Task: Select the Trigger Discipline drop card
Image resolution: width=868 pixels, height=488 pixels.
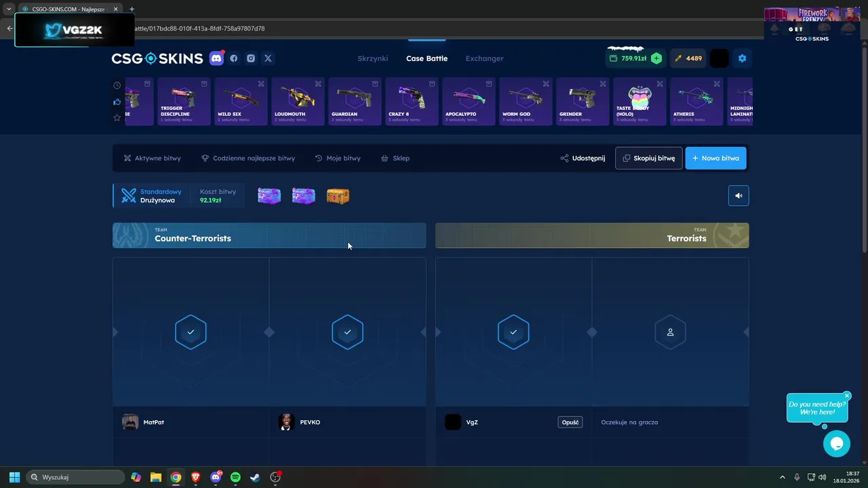Action: point(184,102)
